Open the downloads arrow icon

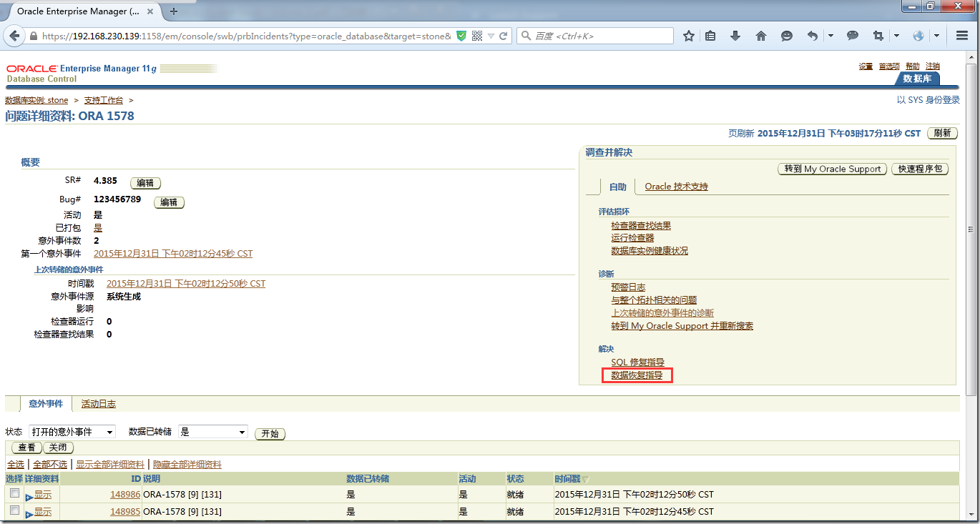[735, 36]
